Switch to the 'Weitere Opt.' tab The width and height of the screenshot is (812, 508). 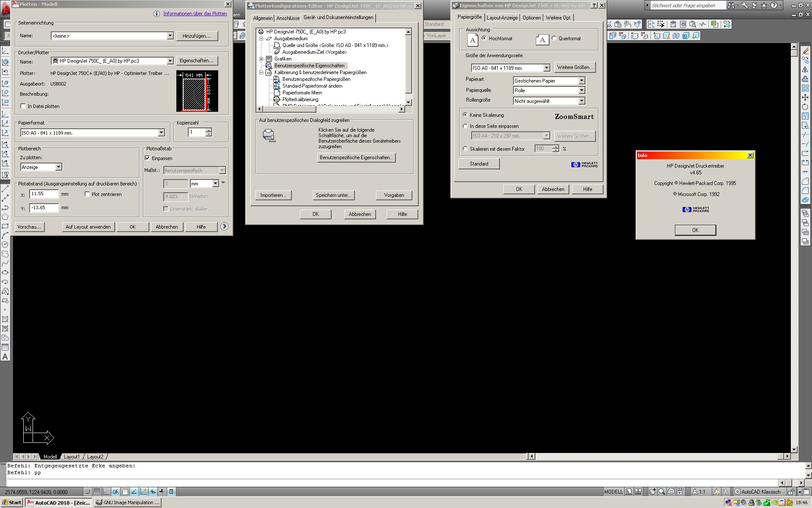558,18
